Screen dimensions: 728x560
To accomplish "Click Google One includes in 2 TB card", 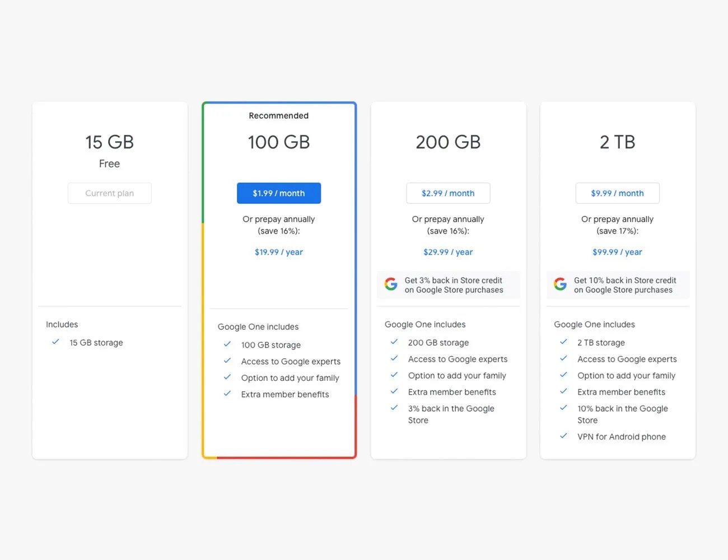I will (594, 324).
